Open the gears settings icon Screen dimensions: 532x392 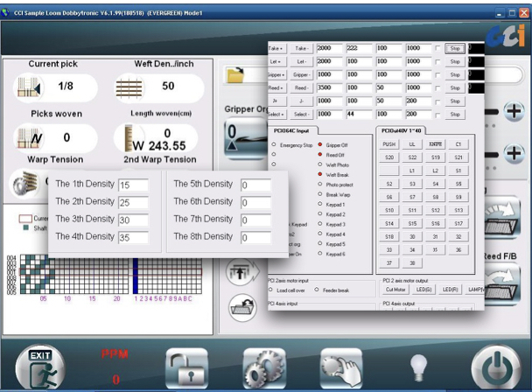point(264,368)
